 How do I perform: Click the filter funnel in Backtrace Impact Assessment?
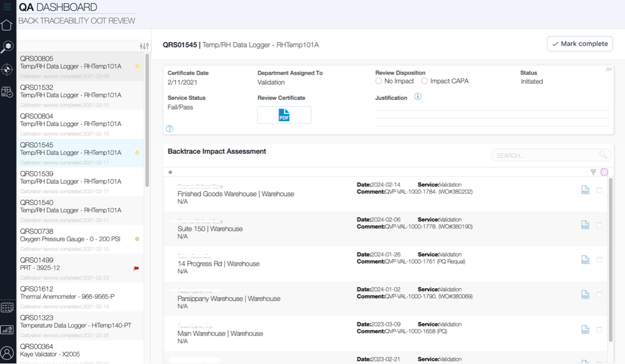pos(593,172)
